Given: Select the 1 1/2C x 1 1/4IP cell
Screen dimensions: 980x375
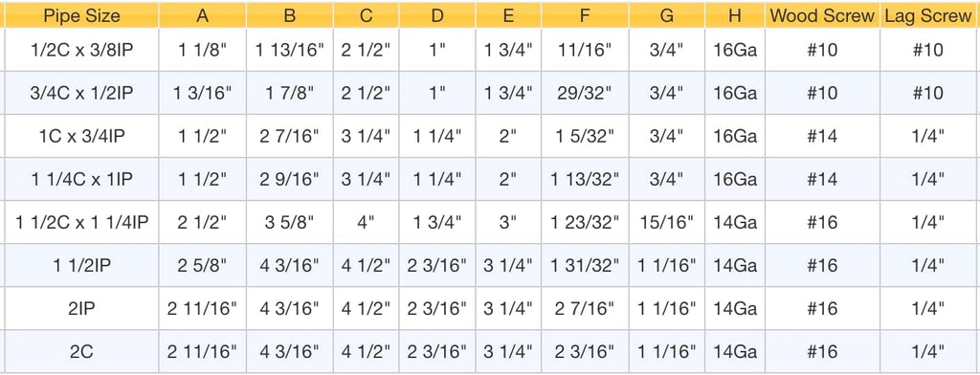Looking at the screenshot, I should pos(82,222).
